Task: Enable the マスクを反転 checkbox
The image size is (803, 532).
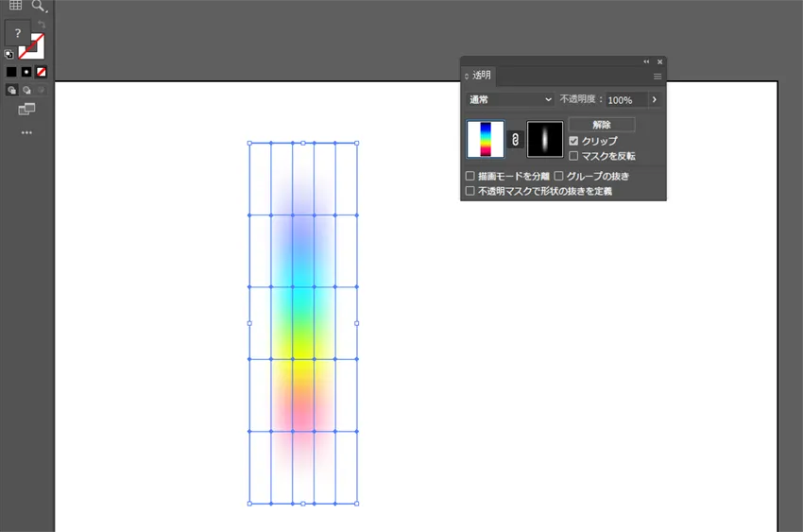Action: (573, 156)
